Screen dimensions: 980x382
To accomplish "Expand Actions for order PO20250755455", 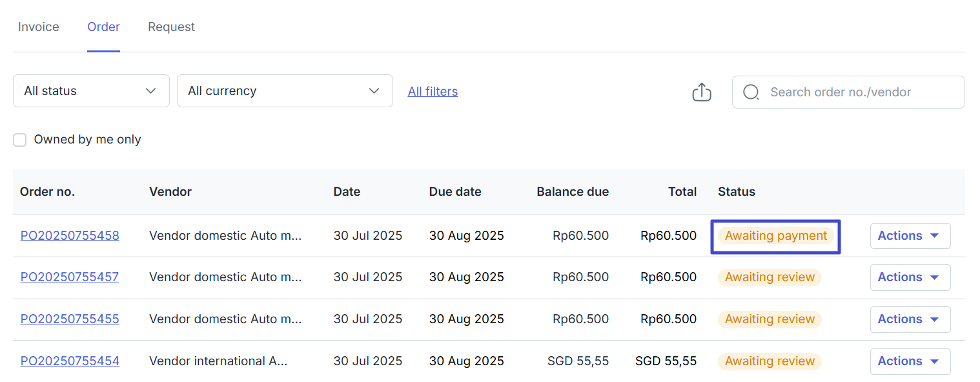I will coord(910,319).
